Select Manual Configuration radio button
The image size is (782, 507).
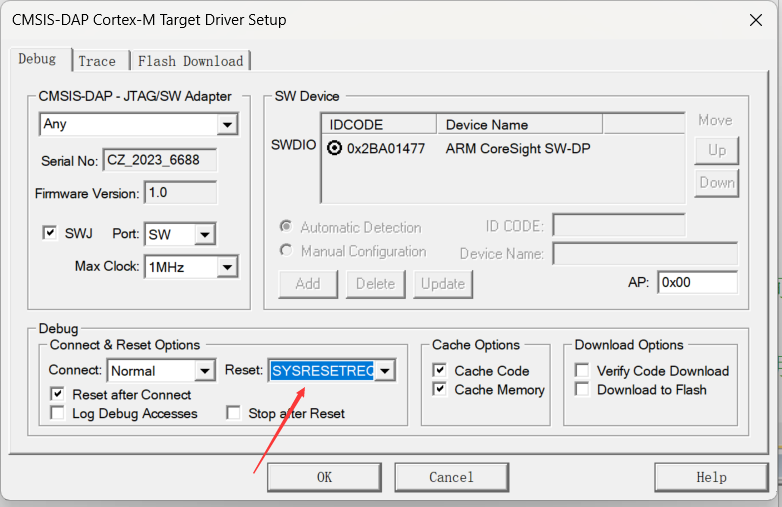pos(286,250)
